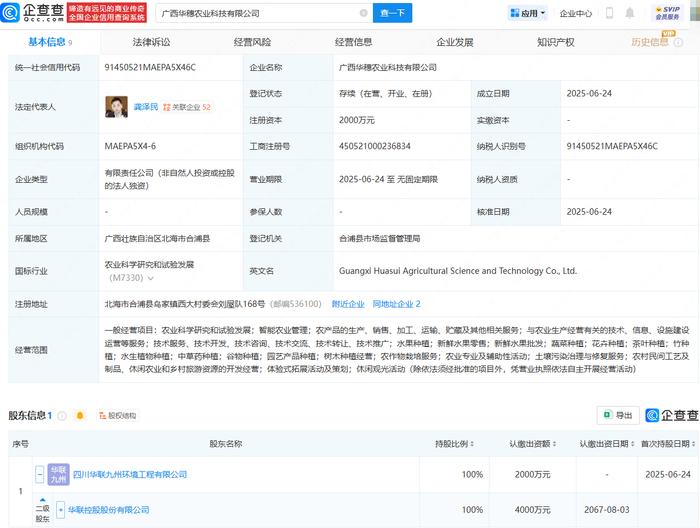
Task: Open the mobile phone icon in header
Action: click(609, 13)
